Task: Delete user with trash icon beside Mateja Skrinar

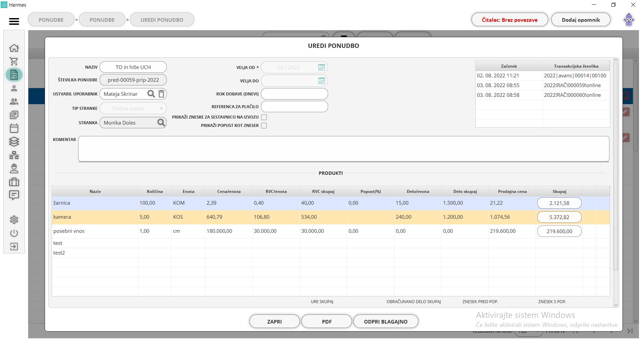Action: coord(161,94)
